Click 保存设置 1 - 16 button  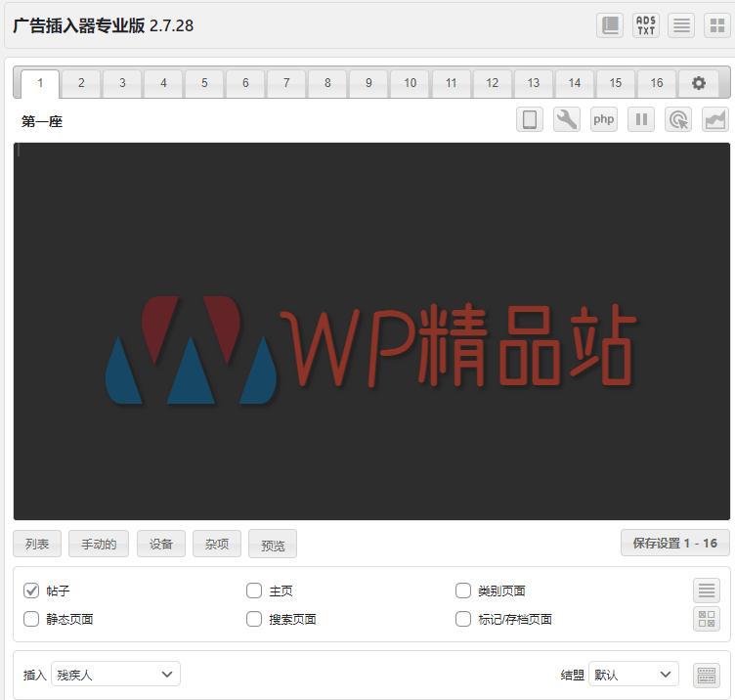(675, 543)
